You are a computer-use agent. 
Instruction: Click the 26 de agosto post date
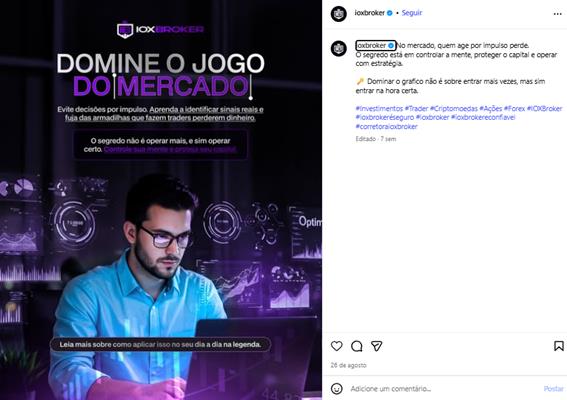click(x=348, y=365)
